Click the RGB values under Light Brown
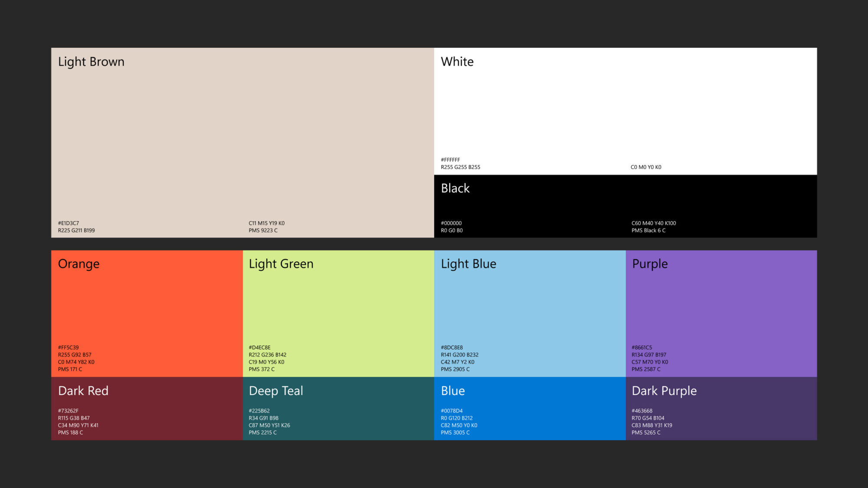Screen dimensions: 868x488 click(77, 231)
